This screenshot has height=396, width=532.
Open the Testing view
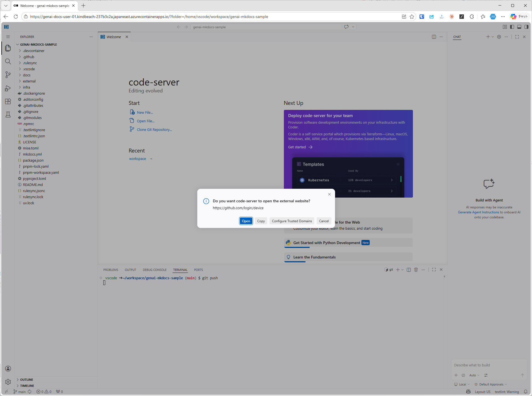[8, 115]
